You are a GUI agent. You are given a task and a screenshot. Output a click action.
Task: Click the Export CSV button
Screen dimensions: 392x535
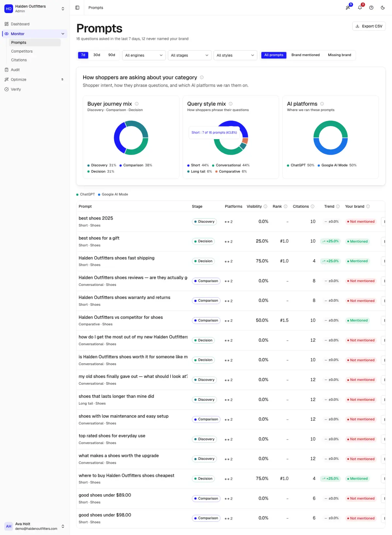click(369, 26)
